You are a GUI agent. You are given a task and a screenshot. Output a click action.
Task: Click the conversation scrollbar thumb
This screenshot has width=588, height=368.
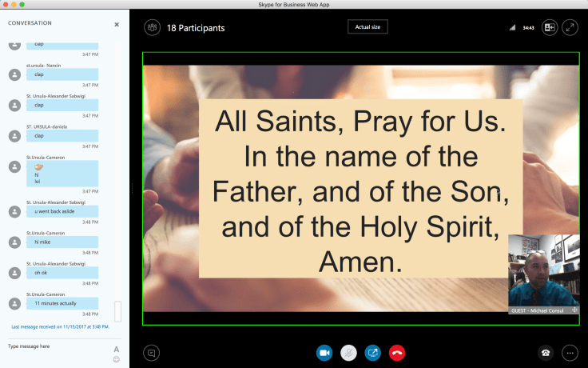(x=117, y=311)
